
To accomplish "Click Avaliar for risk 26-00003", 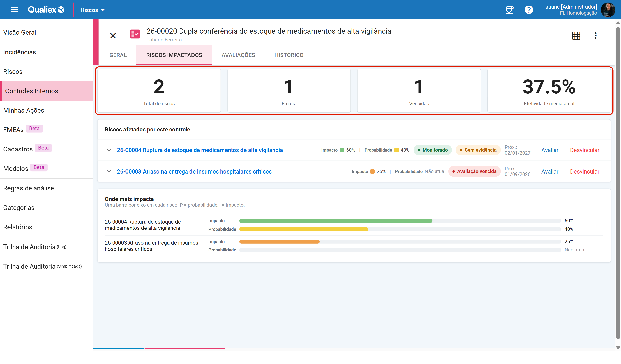I will tap(550, 171).
